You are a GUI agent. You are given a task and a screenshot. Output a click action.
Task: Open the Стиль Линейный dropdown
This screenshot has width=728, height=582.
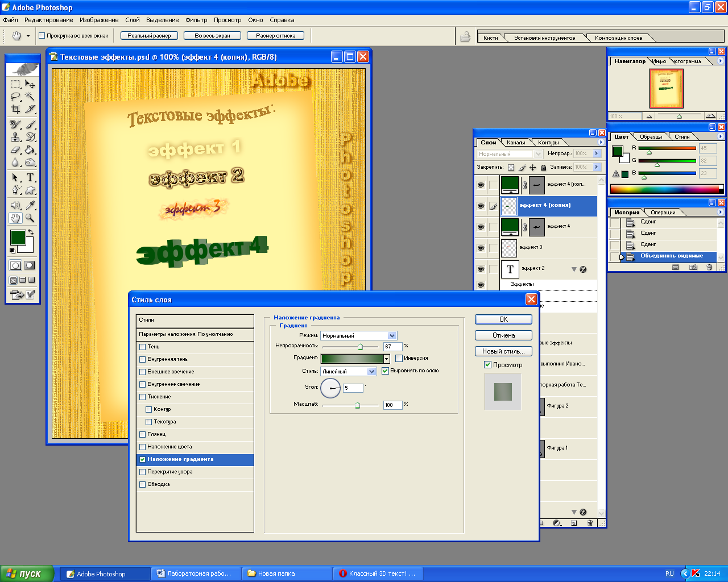coord(372,372)
